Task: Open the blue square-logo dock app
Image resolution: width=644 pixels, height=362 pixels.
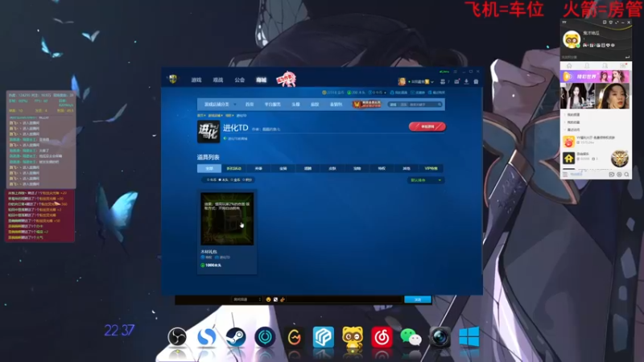Action: pos(324,337)
